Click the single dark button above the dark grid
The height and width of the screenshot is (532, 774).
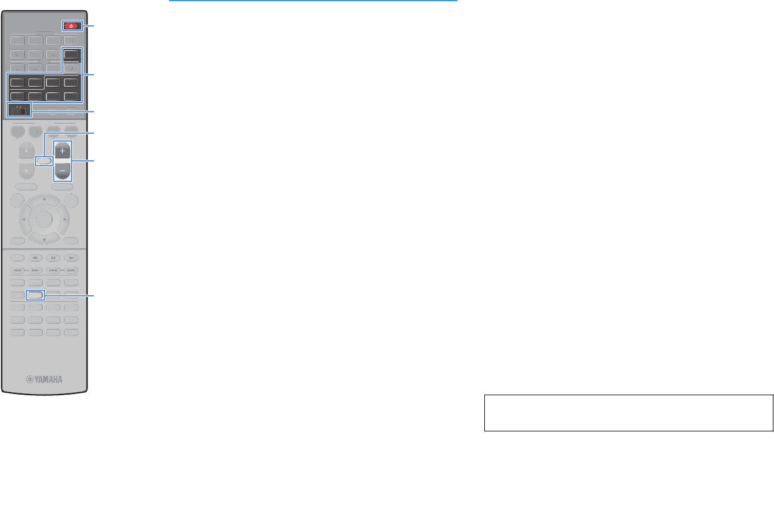click(x=72, y=54)
